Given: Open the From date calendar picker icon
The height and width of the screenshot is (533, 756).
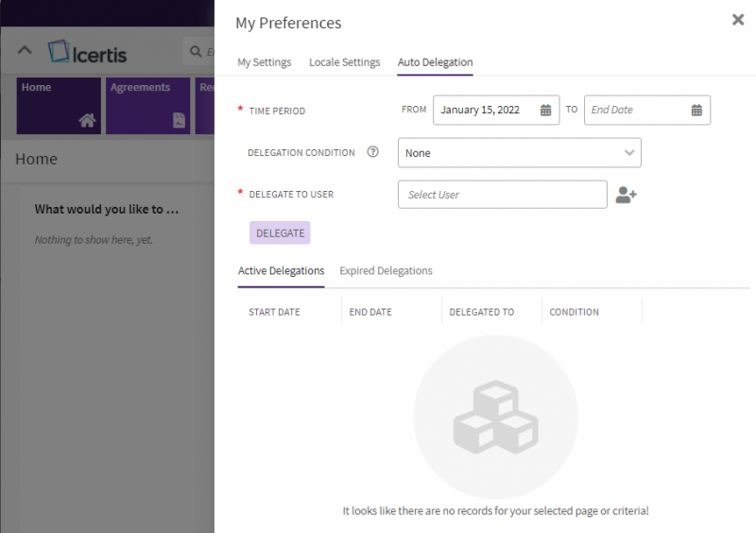Looking at the screenshot, I should pos(545,110).
